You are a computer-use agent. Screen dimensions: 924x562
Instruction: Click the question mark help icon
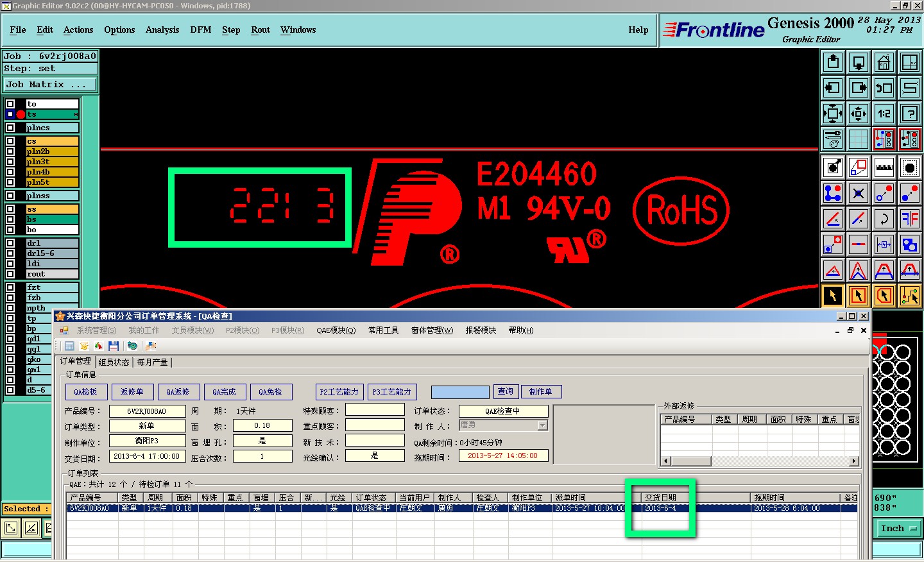[x=910, y=114]
